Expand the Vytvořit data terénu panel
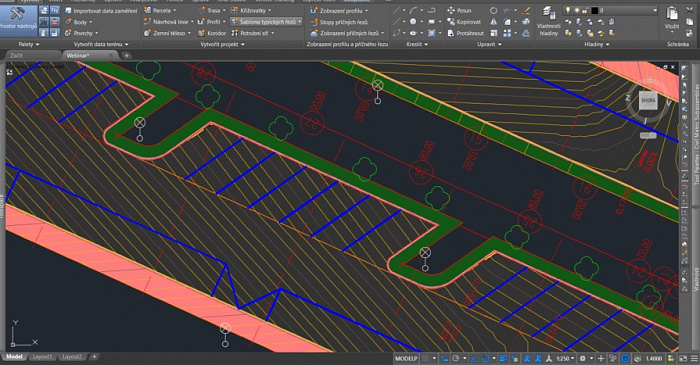The height and width of the screenshot is (365, 700). (101, 44)
